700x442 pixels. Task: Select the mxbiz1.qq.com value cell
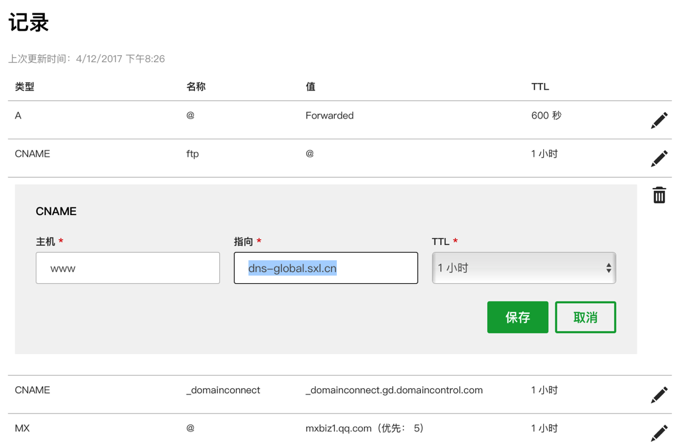364,429
